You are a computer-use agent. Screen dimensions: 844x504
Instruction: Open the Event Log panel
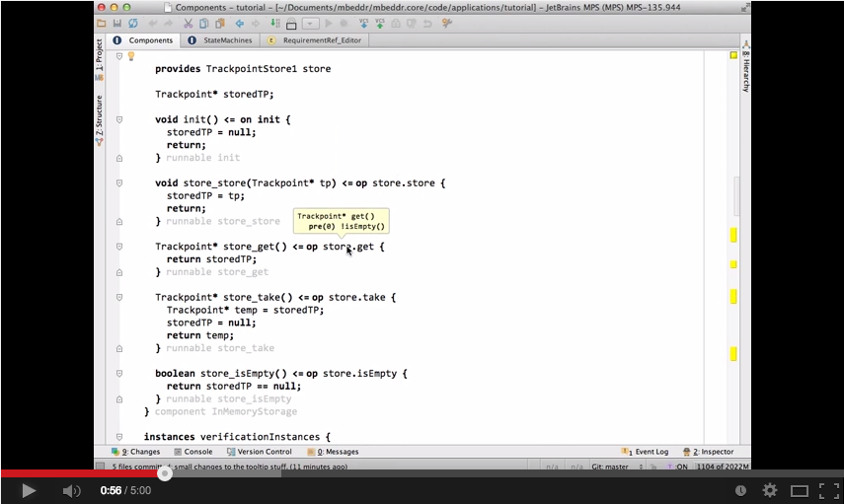(646, 452)
